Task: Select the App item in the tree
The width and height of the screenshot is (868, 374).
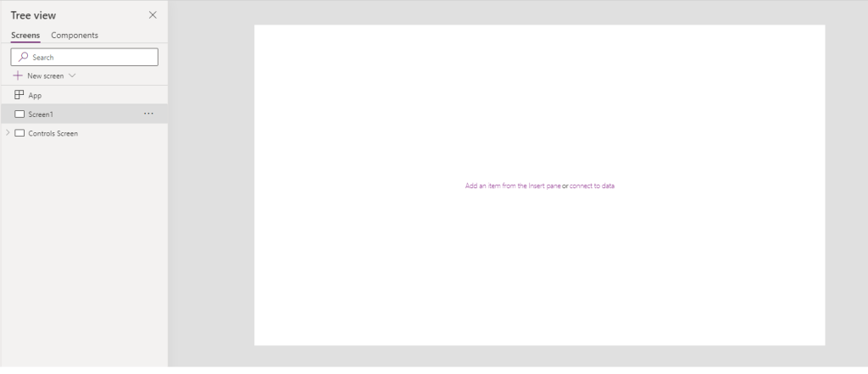Action: 35,96
